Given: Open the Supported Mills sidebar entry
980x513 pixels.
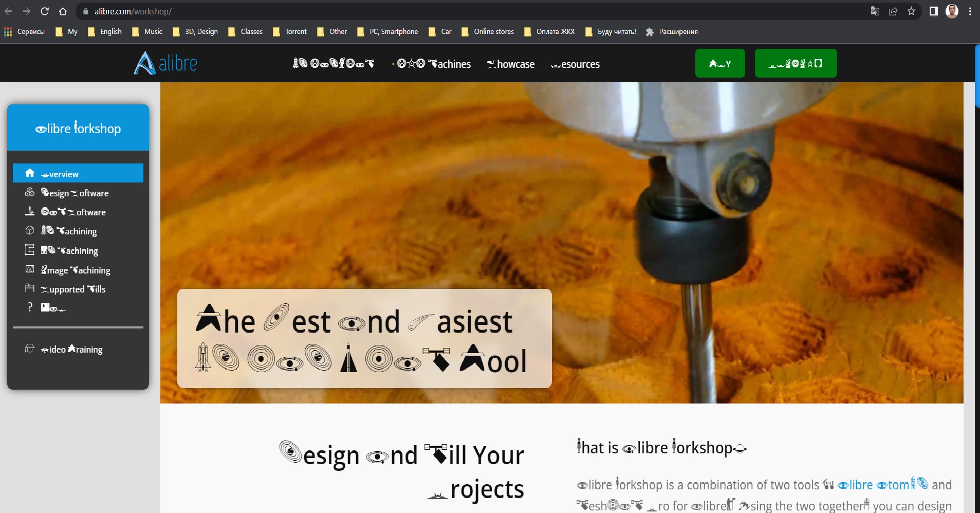Looking at the screenshot, I should 78,289.
